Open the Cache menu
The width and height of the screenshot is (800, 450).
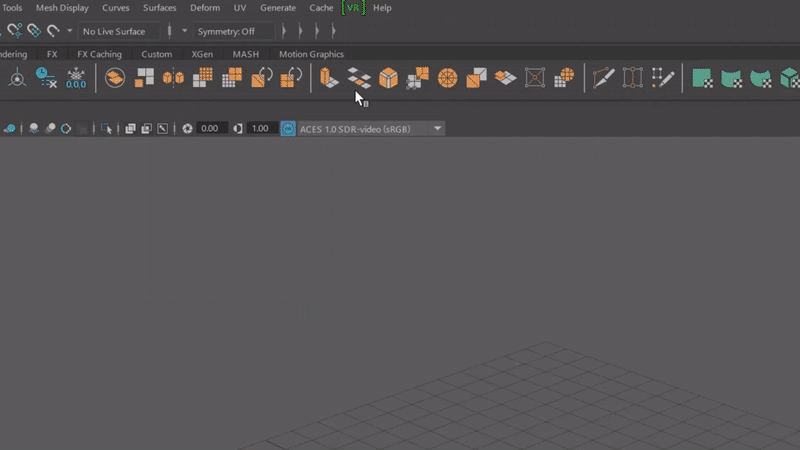(321, 8)
